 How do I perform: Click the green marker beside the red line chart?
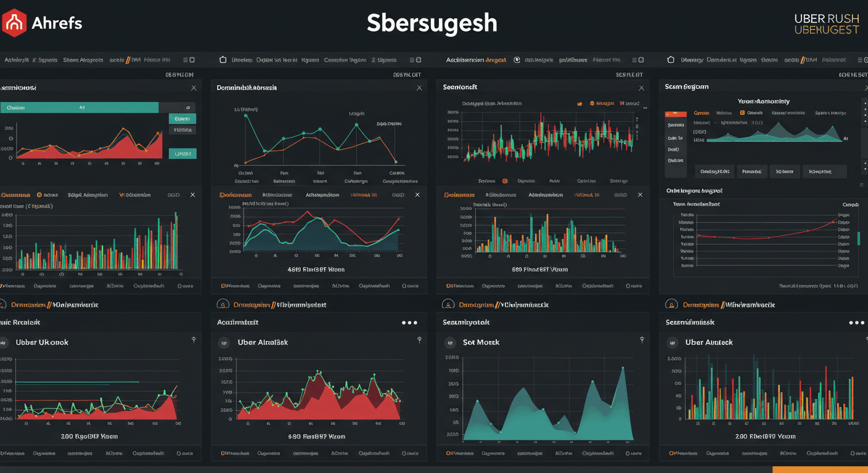858,238
